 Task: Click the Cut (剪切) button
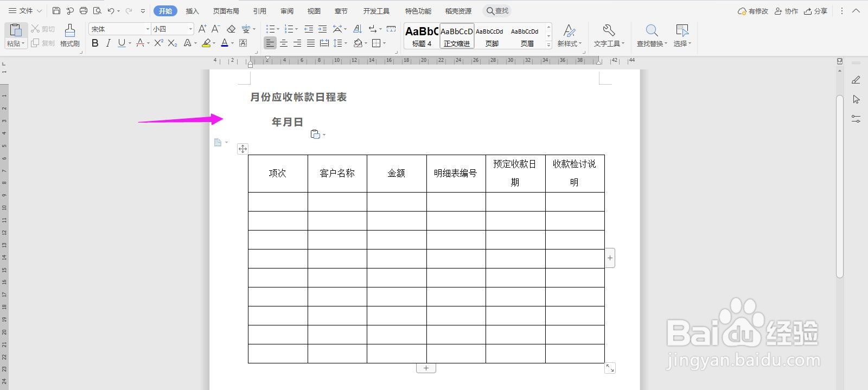coord(43,29)
